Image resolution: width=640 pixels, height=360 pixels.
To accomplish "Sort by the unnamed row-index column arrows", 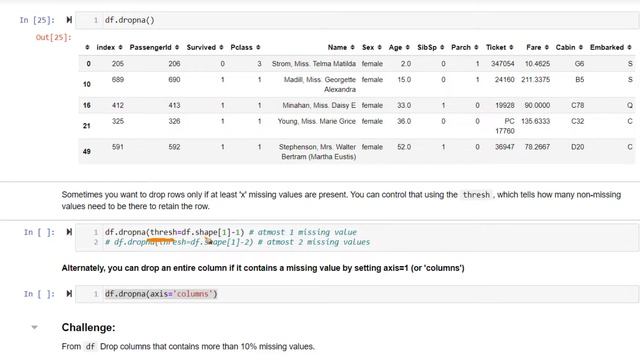I will click(87, 47).
